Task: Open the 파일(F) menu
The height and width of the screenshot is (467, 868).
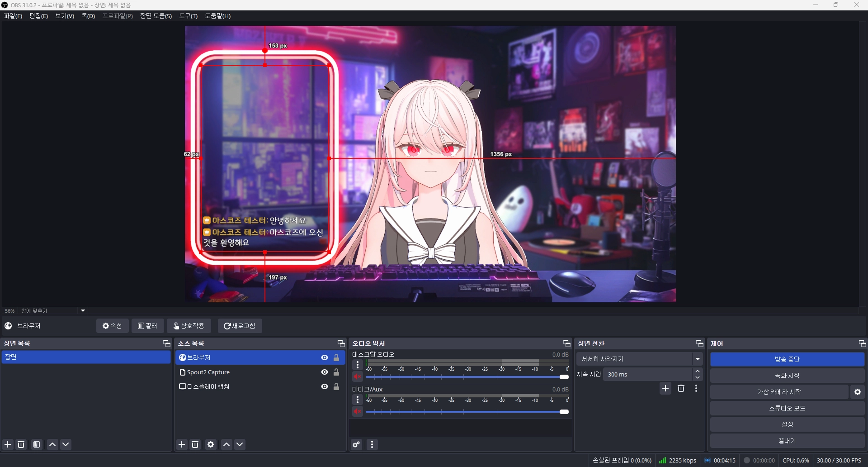Action: pos(13,16)
